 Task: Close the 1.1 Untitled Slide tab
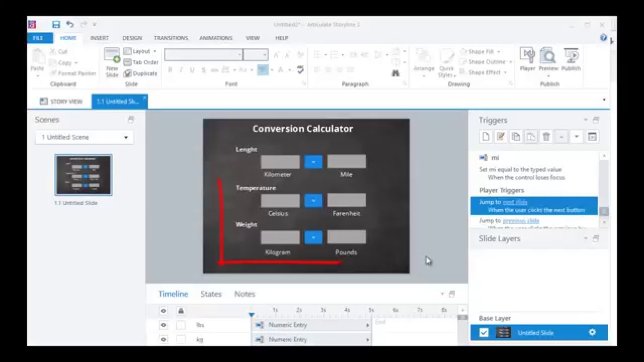coord(144,98)
